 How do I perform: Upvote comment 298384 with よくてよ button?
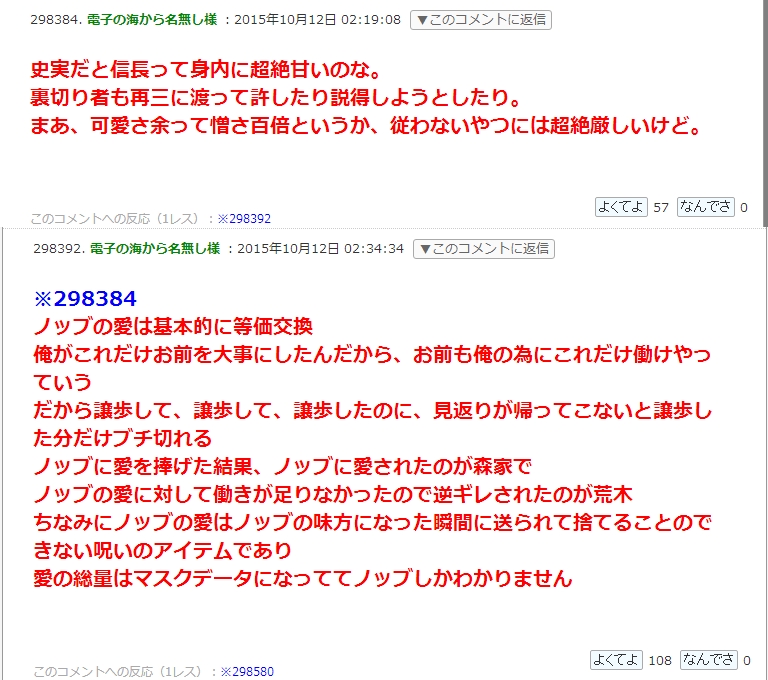click(x=621, y=207)
